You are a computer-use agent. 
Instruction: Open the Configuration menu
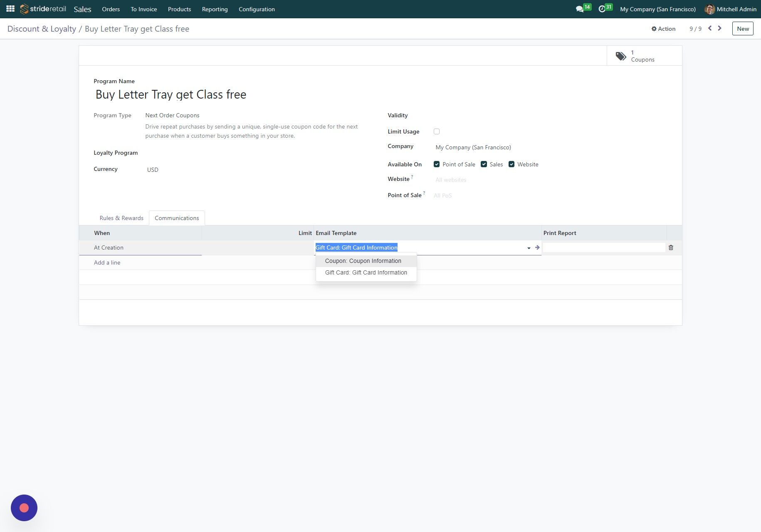(x=257, y=9)
